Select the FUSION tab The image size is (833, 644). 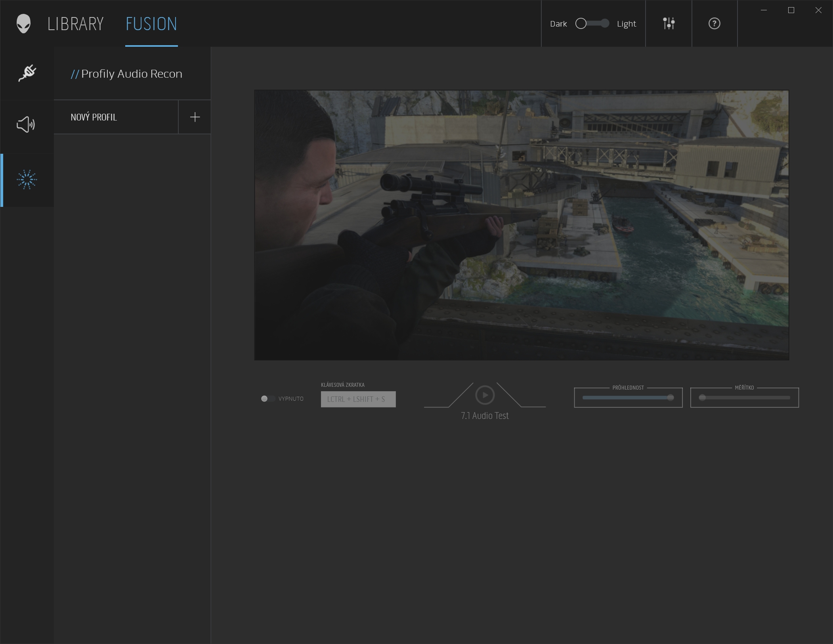(x=151, y=23)
